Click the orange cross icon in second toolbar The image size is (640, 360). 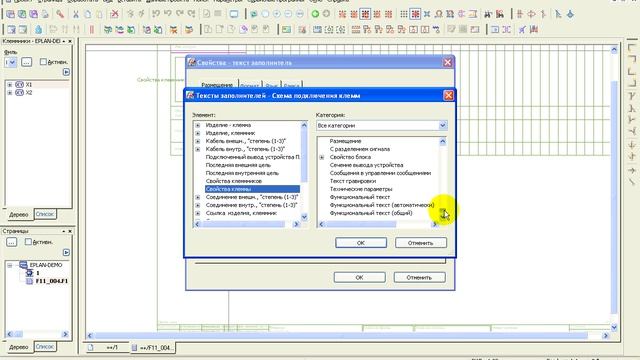[173, 29]
